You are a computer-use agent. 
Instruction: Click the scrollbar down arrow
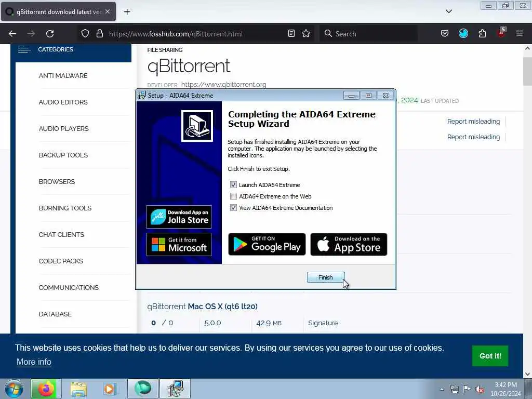pyautogui.click(x=527, y=374)
